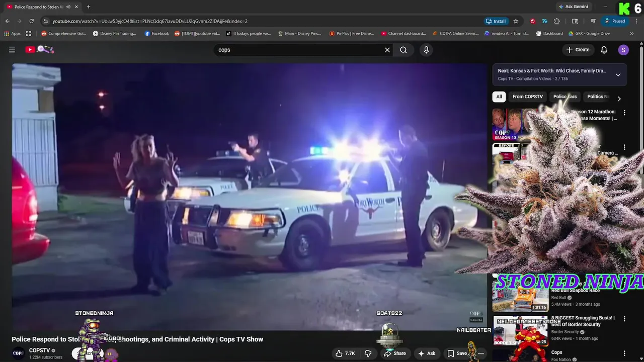The image size is (644, 362).
Task: Open PinPics Free Disne... bookmark
Action: (x=352, y=34)
